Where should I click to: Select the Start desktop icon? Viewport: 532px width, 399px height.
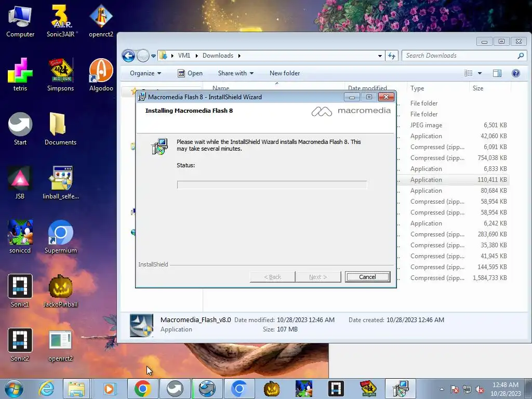click(x=20, y=129)
